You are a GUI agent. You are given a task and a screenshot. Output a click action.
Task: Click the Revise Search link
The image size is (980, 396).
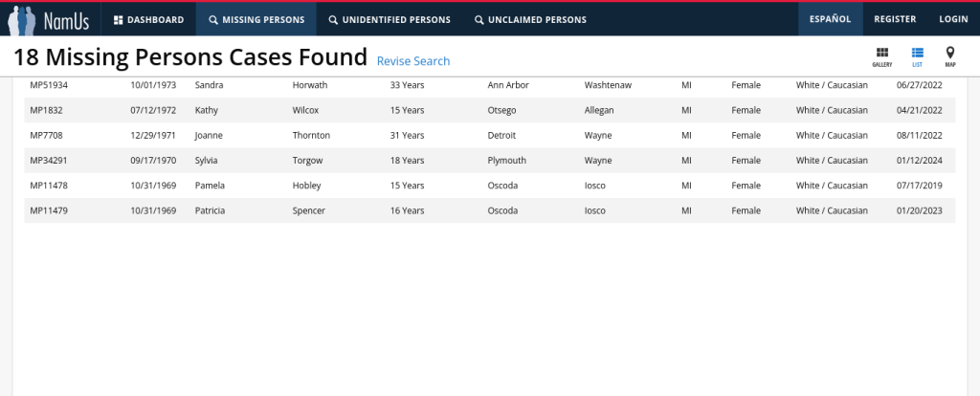point(413,61)
